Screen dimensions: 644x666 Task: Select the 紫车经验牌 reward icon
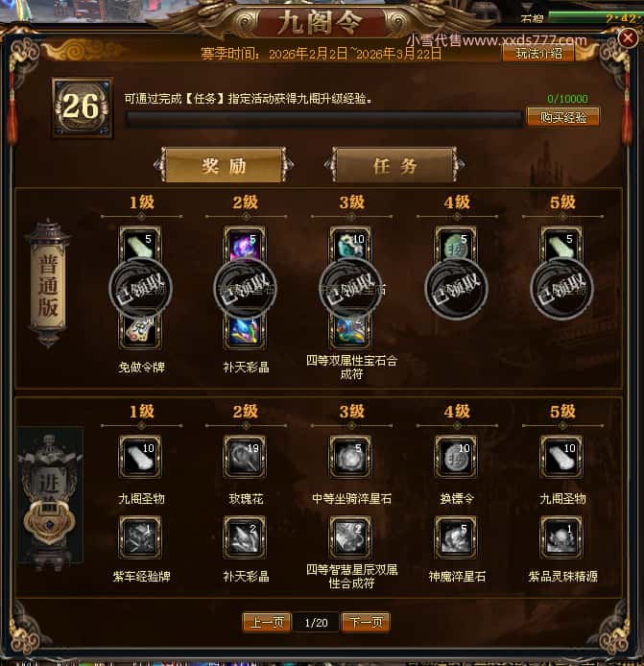click(x=140, y=537)
